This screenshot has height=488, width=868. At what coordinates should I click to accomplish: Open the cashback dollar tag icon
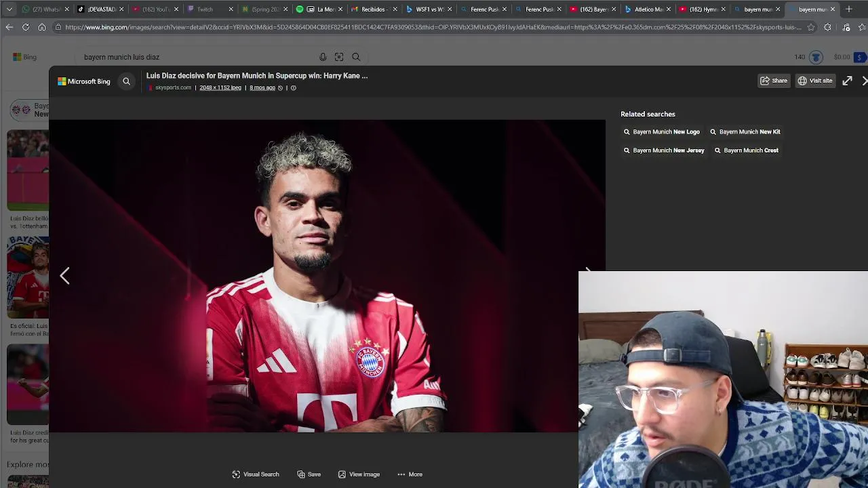[860, 57]
